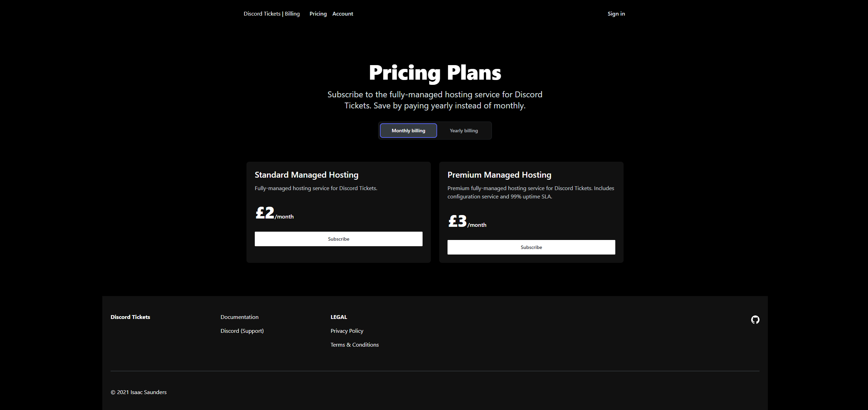
Task: Click the Sign in link
Action: point(616,14)
